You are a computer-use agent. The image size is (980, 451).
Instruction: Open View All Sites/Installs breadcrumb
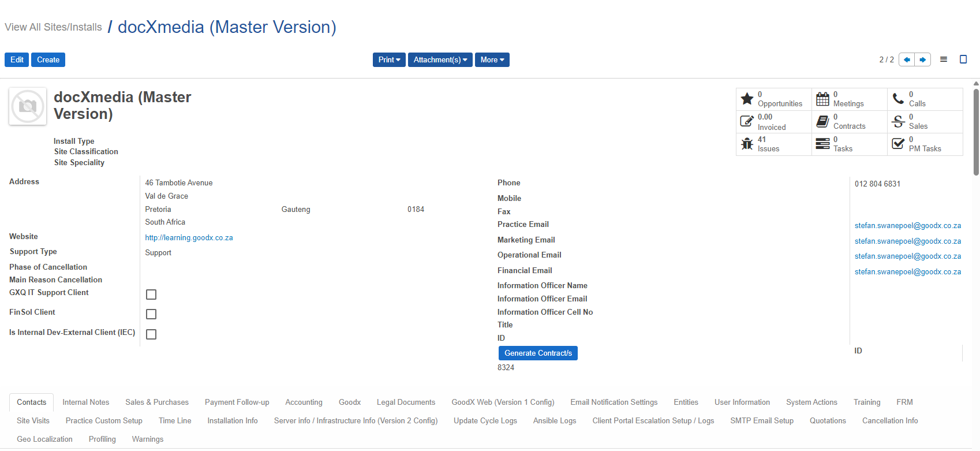pyautogui.click(x=53, y=27)
